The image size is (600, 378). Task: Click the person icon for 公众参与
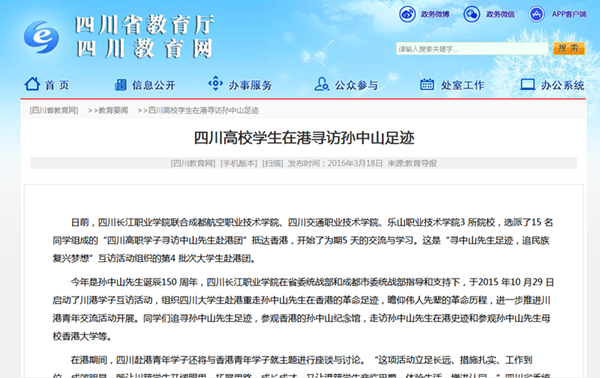pyautogui.click(x=321, y=84)
